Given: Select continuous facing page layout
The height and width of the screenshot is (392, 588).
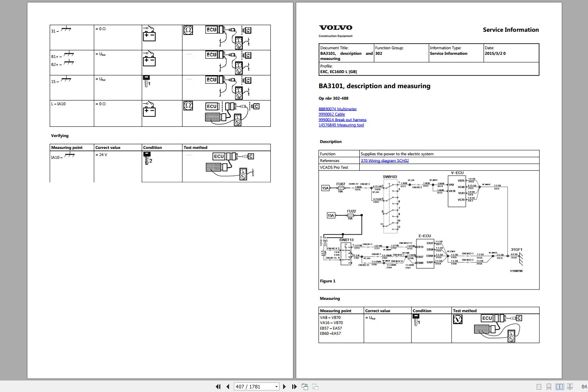Looking at the screenshot, I should click(570, 386).
